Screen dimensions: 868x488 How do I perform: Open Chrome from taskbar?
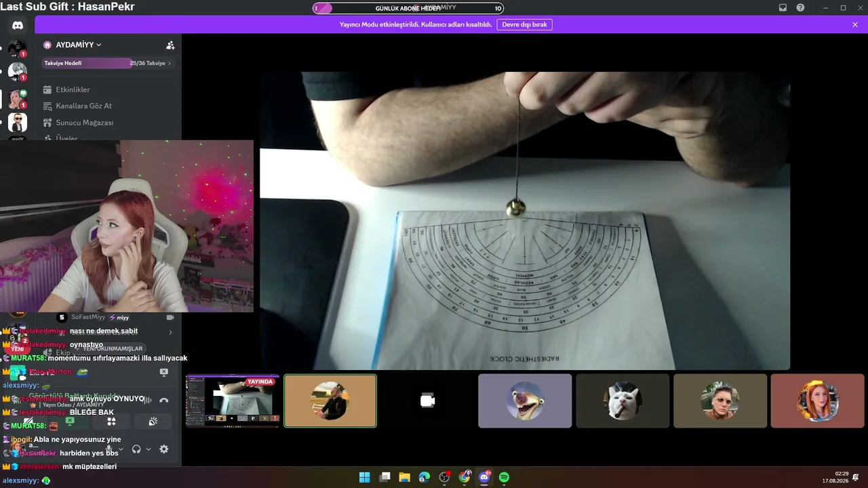coord(465,477)
